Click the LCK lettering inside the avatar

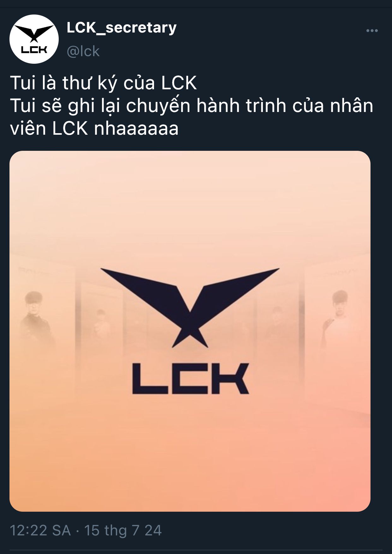[34, 50]
